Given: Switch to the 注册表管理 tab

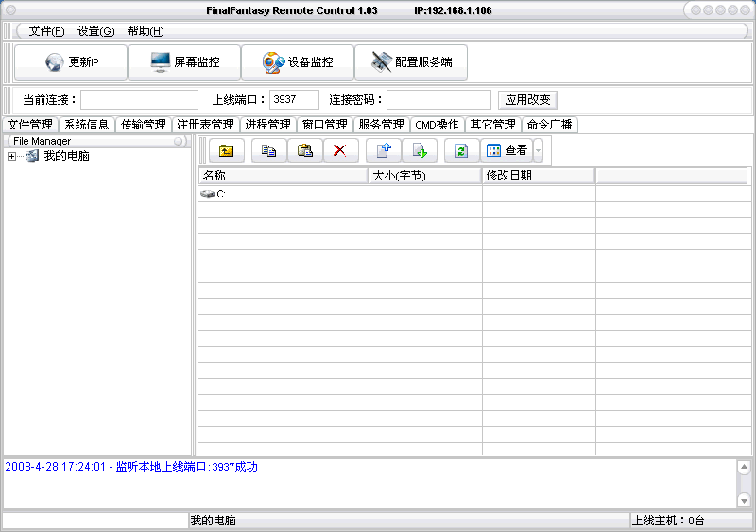Looking at the screenshot, I should click(205, 125).
